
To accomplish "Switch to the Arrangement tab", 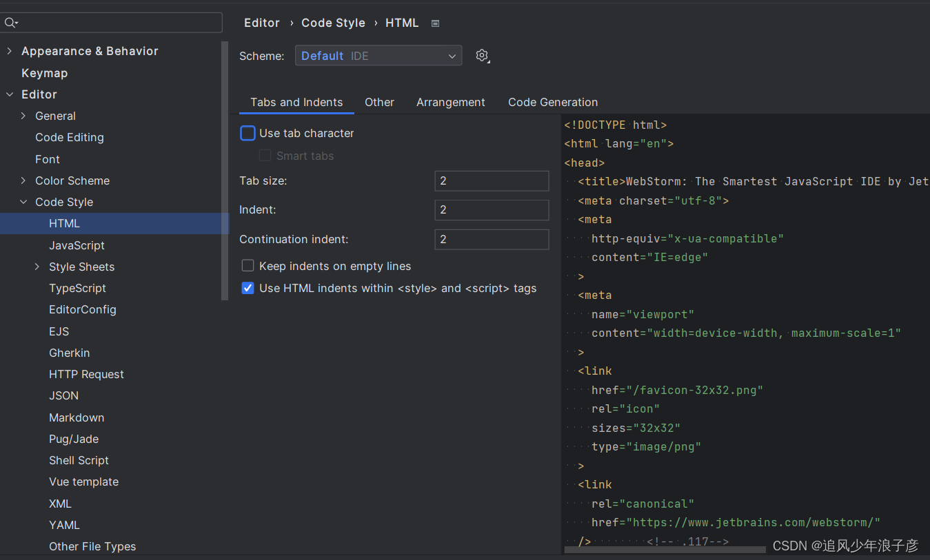I will pos(451,102).
